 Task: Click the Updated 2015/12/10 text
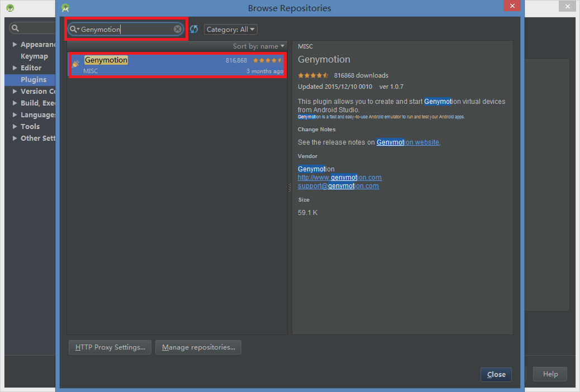[335, 87]
